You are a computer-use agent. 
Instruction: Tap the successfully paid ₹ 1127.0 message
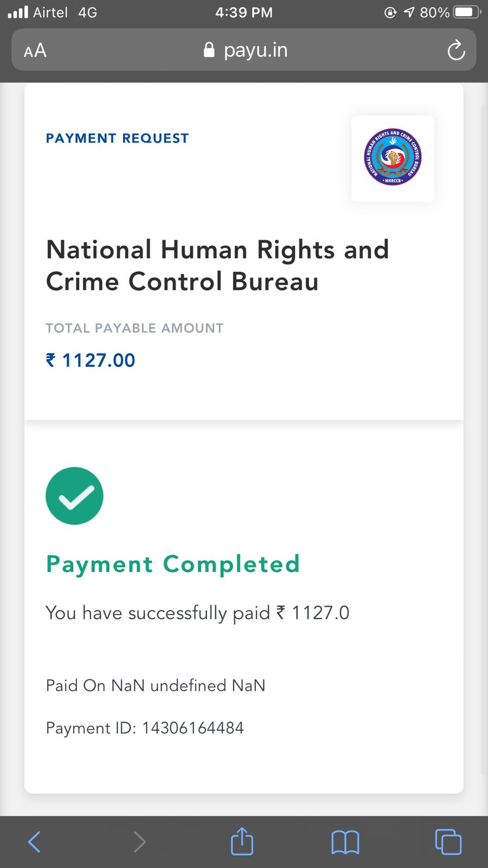pyautogui.click(x=197, y=613)
